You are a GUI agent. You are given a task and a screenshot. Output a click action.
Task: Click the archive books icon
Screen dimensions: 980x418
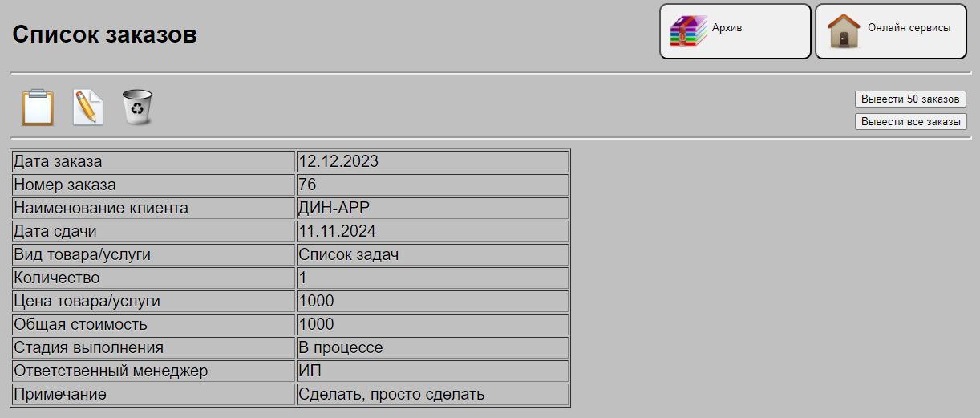(689, 31)
